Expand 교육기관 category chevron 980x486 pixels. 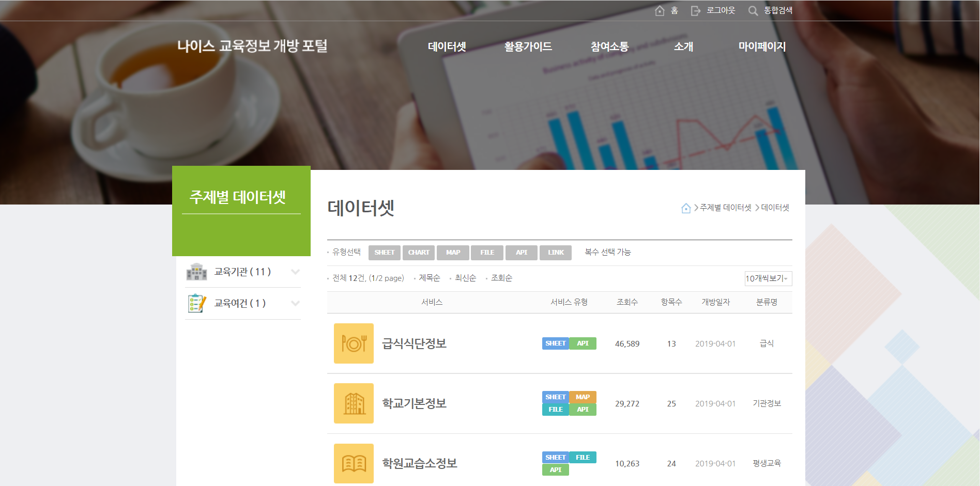point(295,272)
